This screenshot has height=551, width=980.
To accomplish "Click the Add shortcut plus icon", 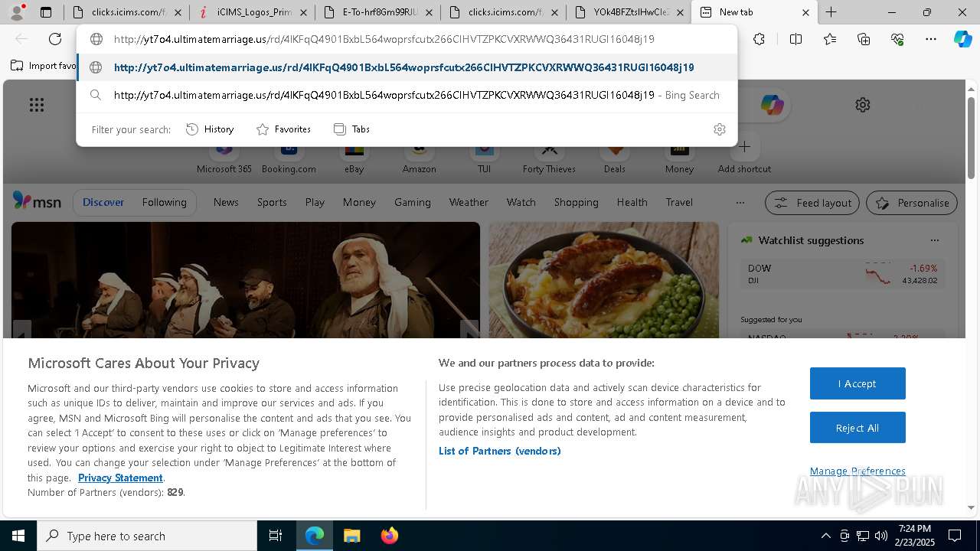I will click(744, 146).
